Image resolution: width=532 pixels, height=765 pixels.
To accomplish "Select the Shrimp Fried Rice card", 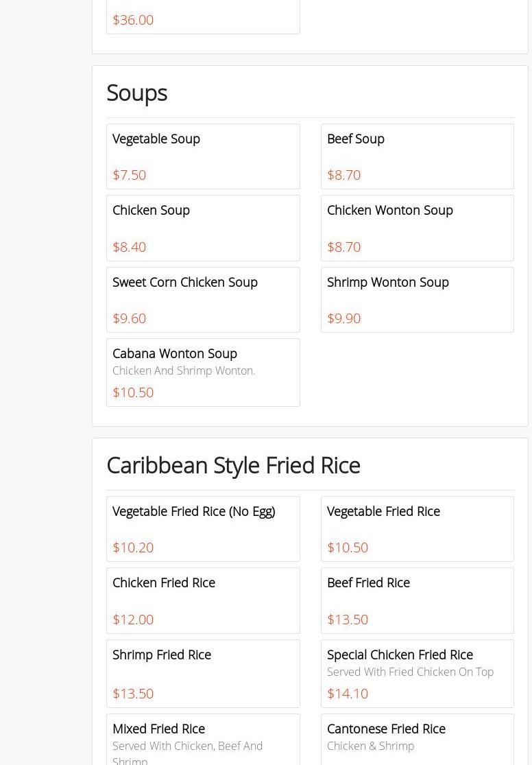I will click(x=203, y=673).
